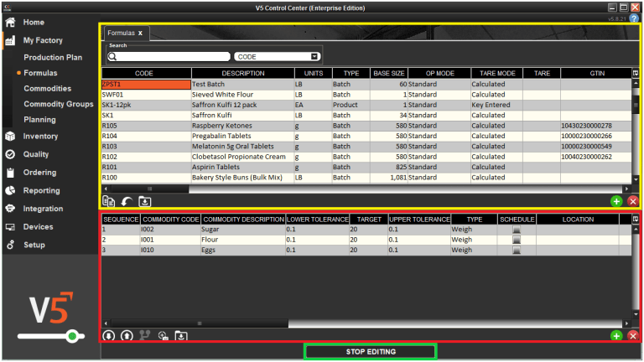Click the export ingredients download icon
Screen dimensions: 644x362
(181, 336)
